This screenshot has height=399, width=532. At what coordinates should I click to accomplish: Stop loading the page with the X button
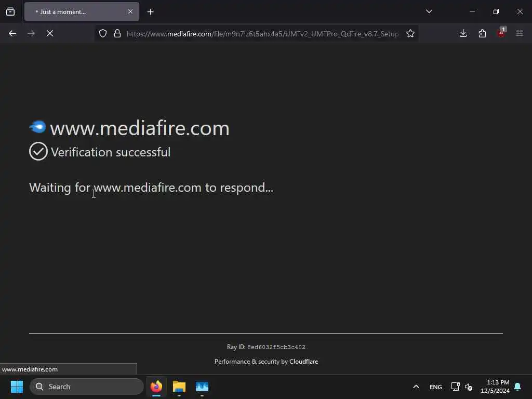click(50, 33)
